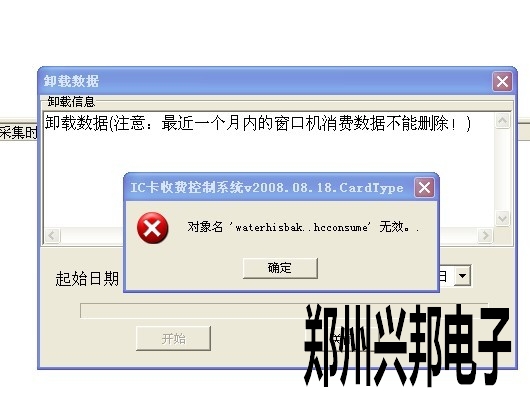
Task: Click the text area scroll-up arrow
Action: 502,121
